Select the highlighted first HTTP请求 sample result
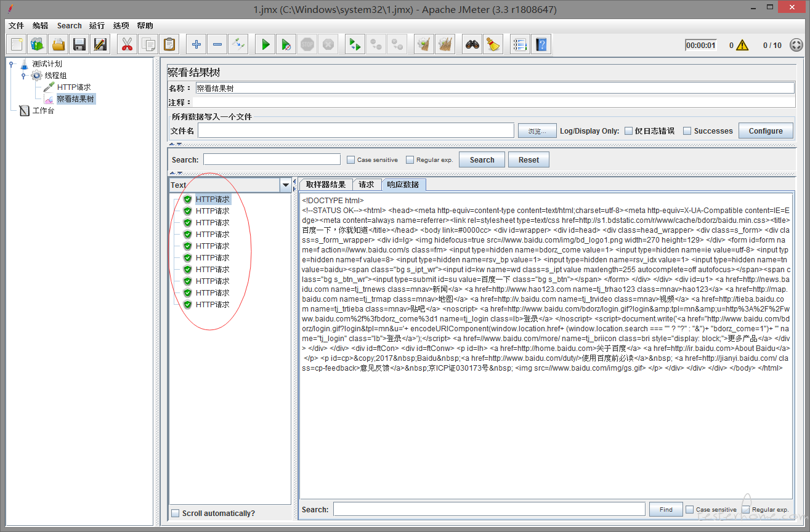Screen dimensions: 810x532 click(x=213, y=199)
